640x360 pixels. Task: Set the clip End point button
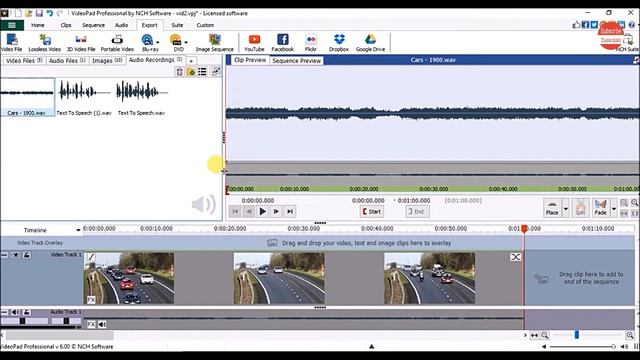(x=417, y=211)
